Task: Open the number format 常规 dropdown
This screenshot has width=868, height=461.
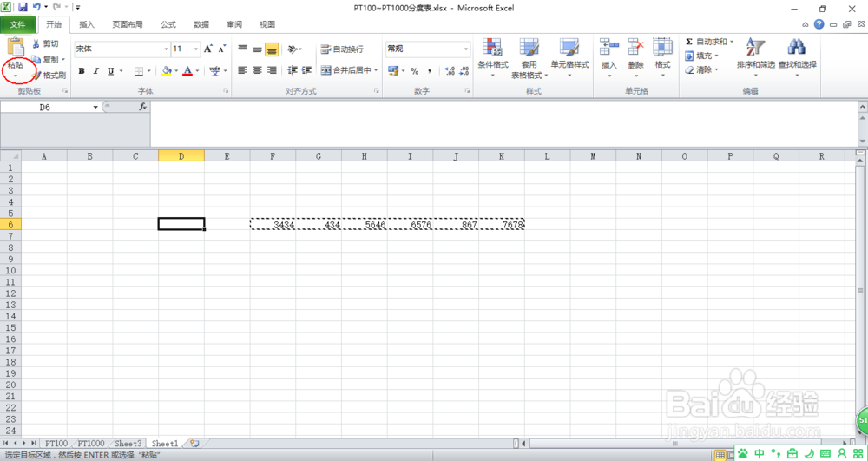Action: click(466, 49)
